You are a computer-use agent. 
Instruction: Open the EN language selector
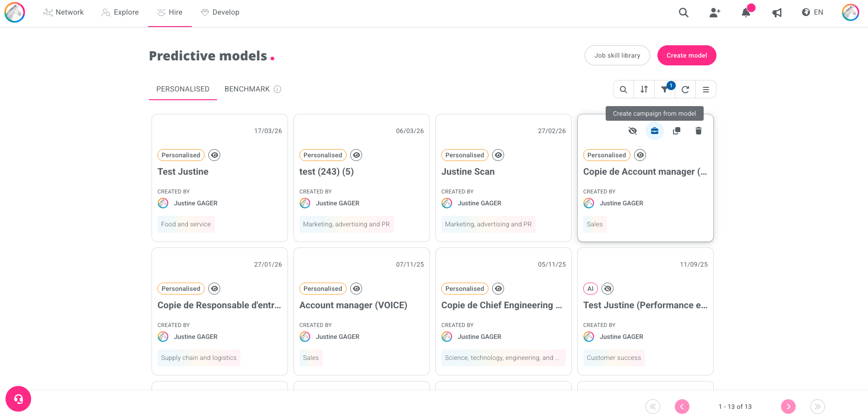(813, 12)
